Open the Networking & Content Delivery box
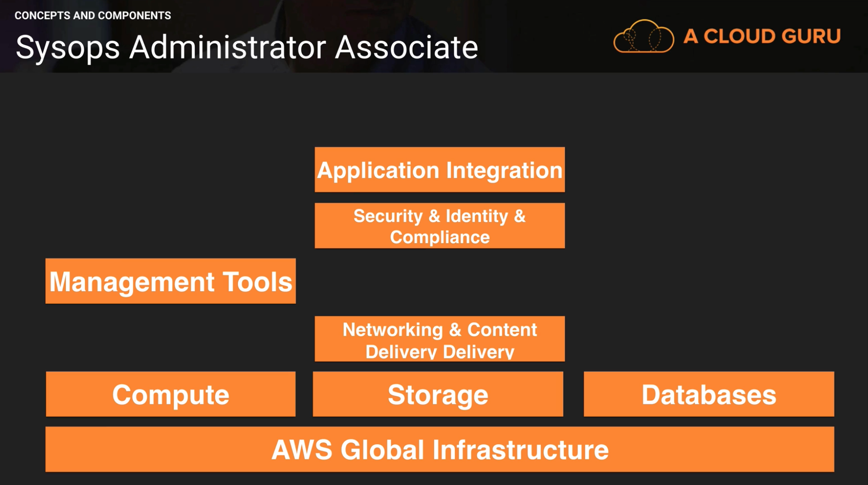The width and height of the screenshot is (868, 485). tap(439, 339)
